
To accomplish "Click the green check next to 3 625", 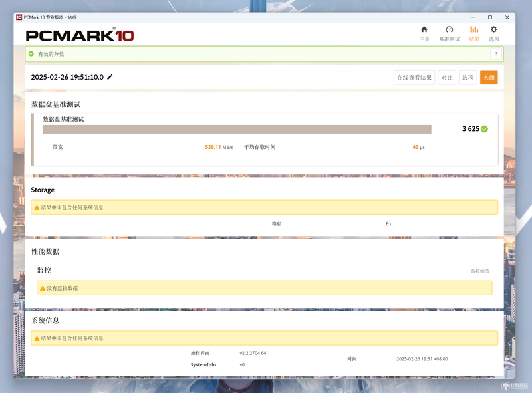I will click(485, 129).
